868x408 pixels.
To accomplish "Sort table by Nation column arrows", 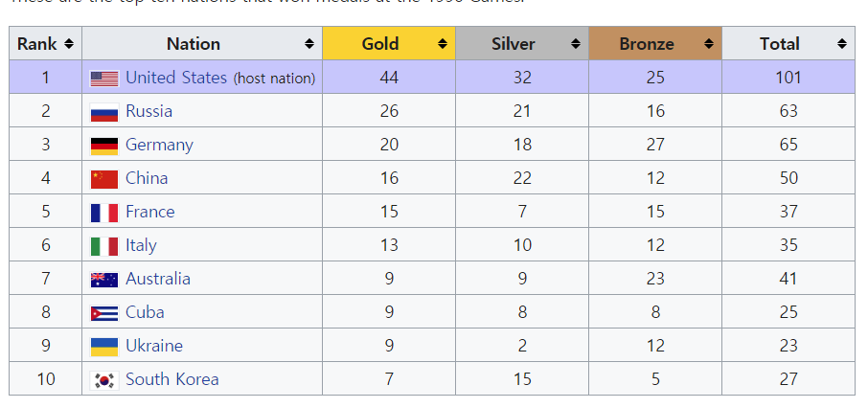I will (309, 44).
